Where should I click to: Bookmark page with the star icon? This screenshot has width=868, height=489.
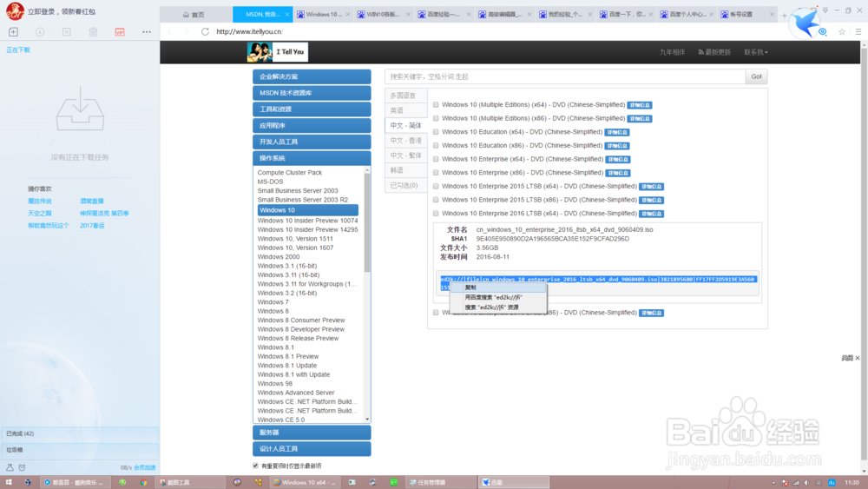click(x=842, y=31)
